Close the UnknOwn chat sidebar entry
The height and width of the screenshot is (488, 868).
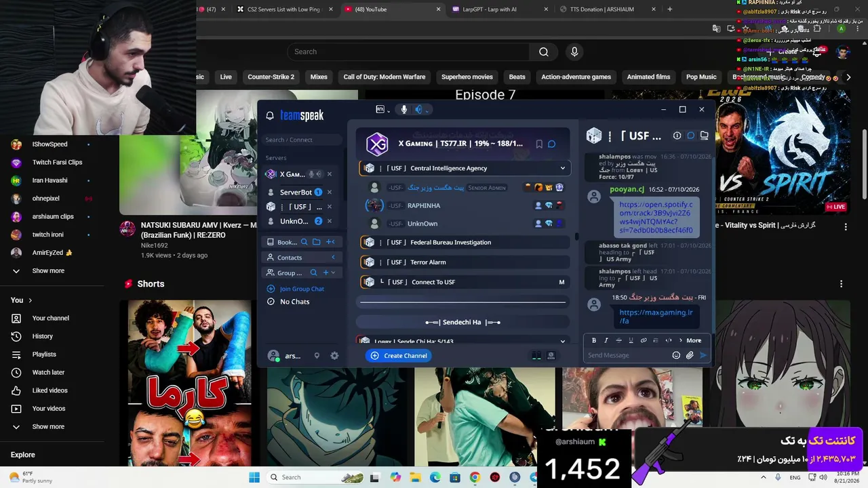[x=330, y=221]
